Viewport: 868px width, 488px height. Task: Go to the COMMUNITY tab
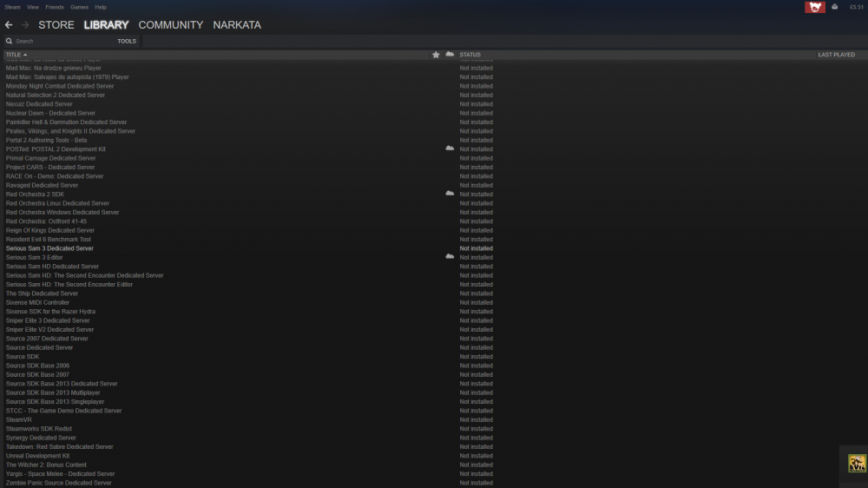[170, 25]
